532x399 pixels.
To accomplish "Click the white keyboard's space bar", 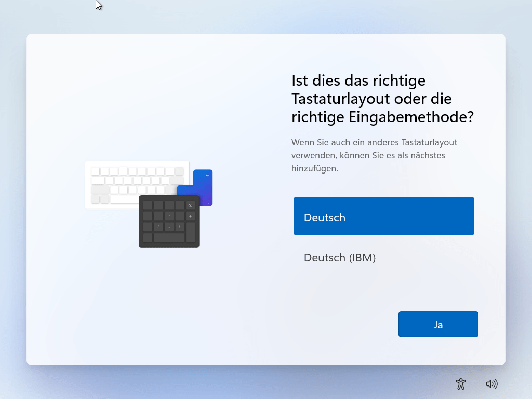I will [126, 199].
